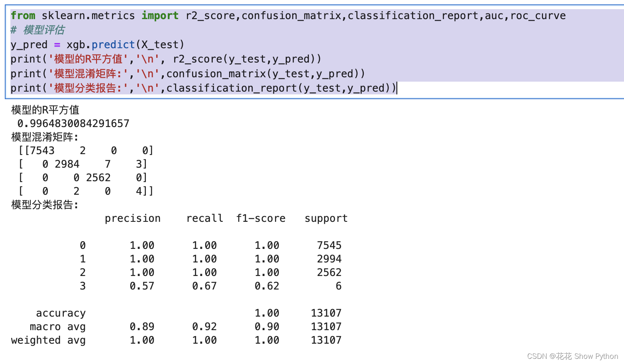Viewport: 624px width, 364px height.
Task: Click the '模型混淆矩阵:' output label
Action: point(45,137)
